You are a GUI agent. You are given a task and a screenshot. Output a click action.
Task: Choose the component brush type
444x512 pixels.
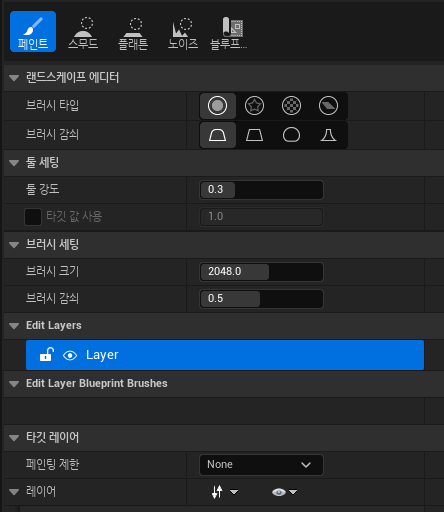328,106
